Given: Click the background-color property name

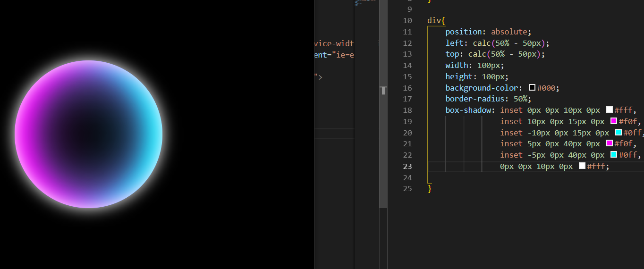Looking at the screenshot, I should [482, 88].
